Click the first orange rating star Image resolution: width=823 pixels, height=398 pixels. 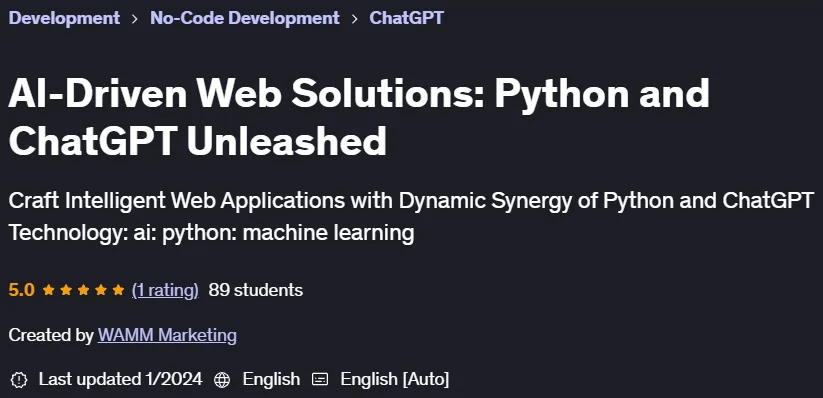49,289
